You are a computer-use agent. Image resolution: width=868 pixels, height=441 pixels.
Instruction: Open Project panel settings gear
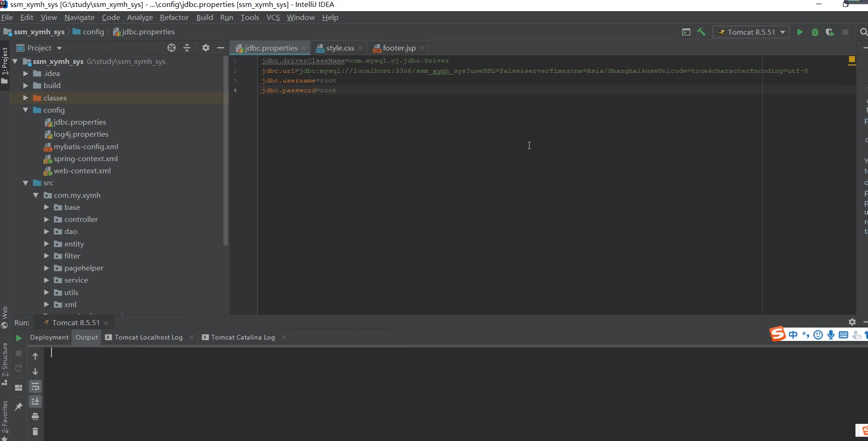tap(206, 48)
